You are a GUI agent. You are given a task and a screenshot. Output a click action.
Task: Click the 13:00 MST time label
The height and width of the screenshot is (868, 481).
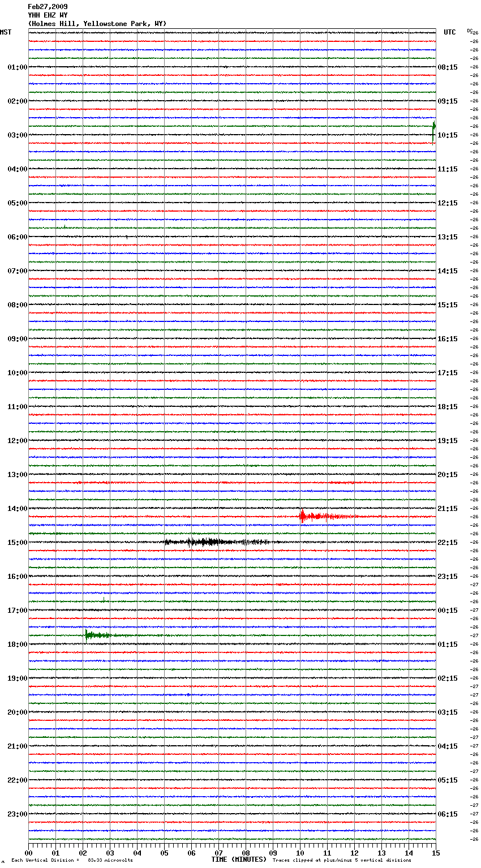pyautogui.click(x=18, y=475)
